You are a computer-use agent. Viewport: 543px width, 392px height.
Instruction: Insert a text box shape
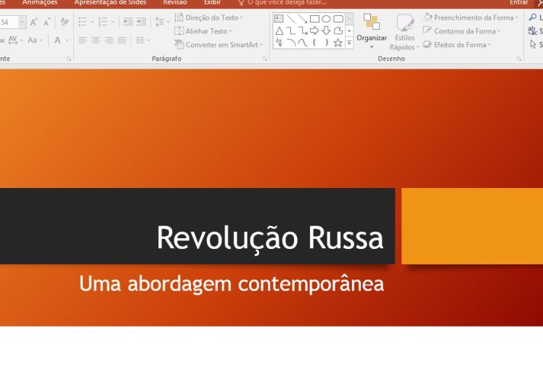coord(279,19)
